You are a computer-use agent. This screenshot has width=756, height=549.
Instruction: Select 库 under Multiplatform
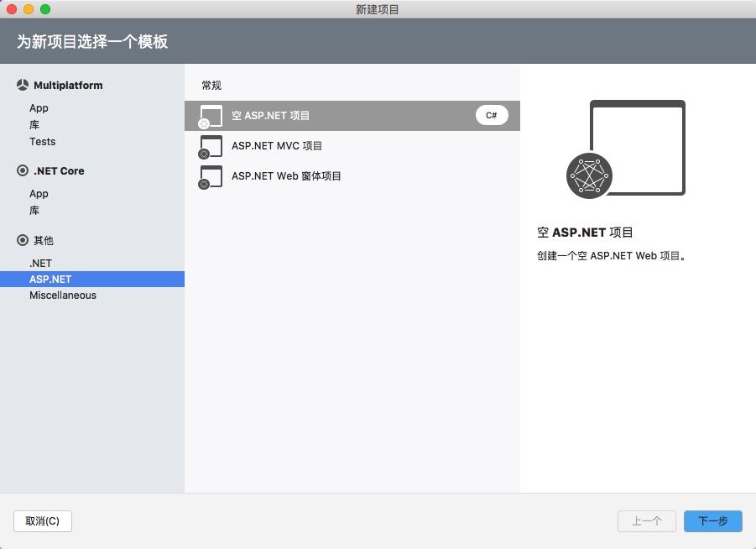pyautogui.click(x=34, y=125)
